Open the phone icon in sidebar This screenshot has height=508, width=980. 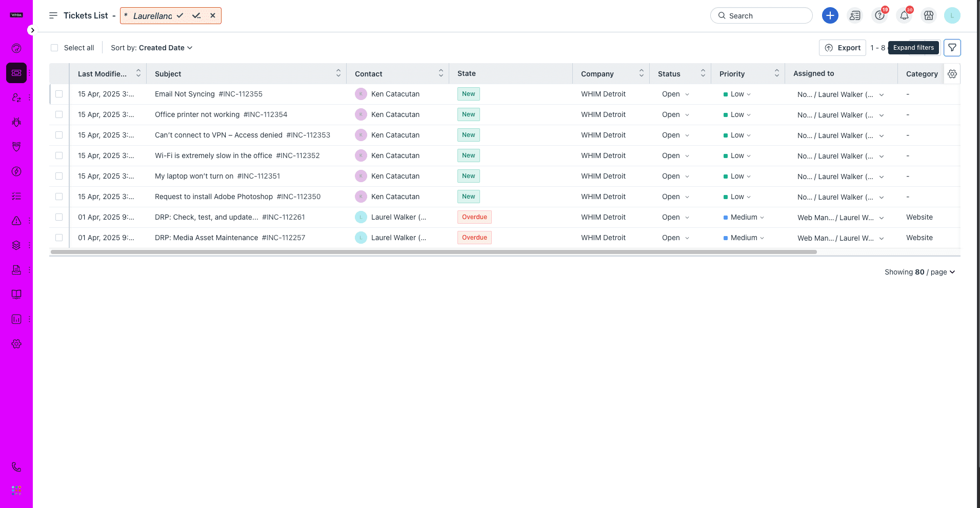(x=16, y=467)
